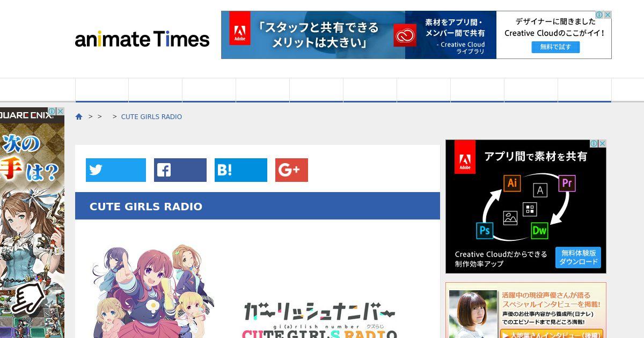The width and height of the screenshot is (644, 338).
Task: Bookmark the page with Hatena B! button
Action: coord(241,170)
